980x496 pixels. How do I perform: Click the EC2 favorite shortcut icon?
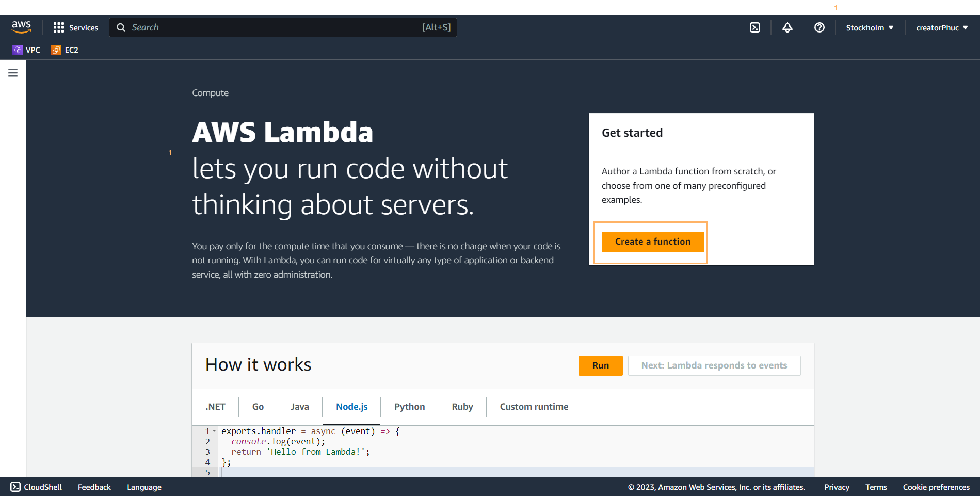56,50
